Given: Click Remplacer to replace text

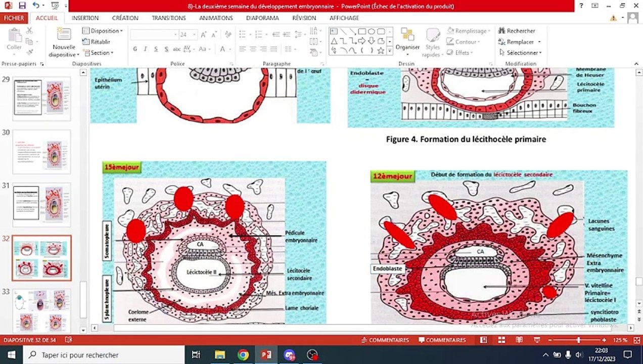Looking at the screenshot, I should (x=520, y=42).
